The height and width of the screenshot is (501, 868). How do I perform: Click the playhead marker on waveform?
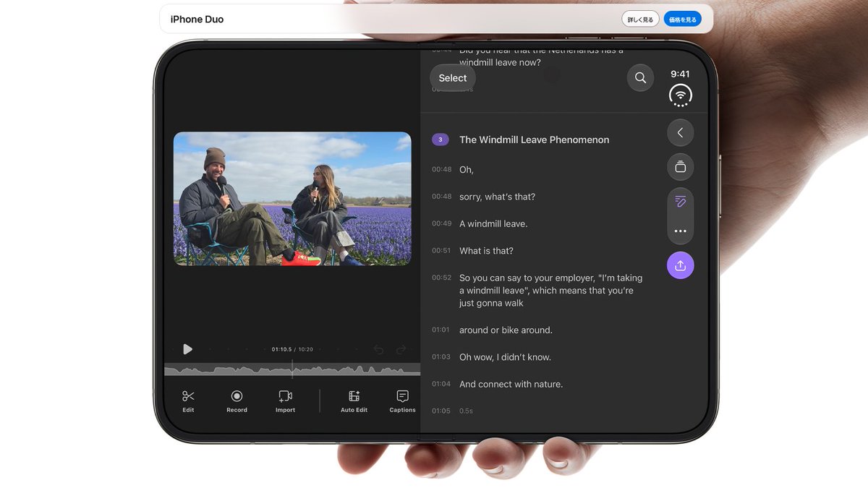[x=292, y=369]
